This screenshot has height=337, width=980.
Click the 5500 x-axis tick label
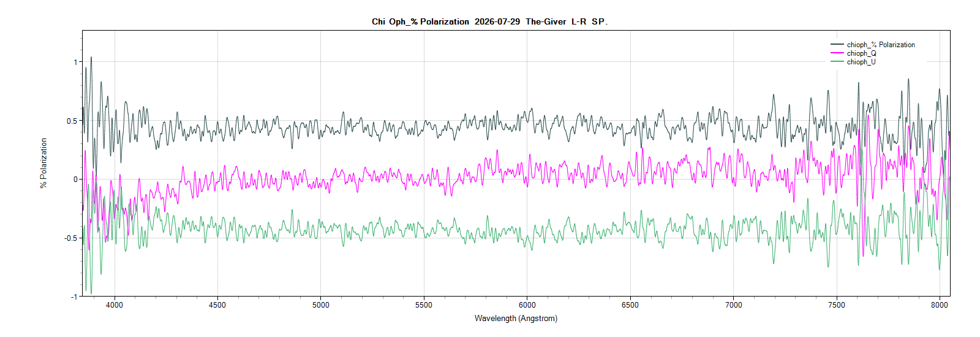pos(424,305)
